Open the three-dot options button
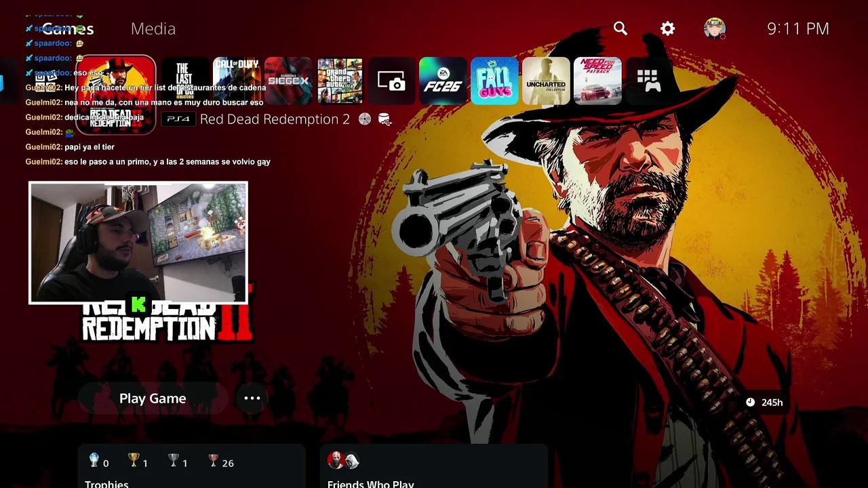868x488 pixels. pyautogui.click(x=252, y=399)
